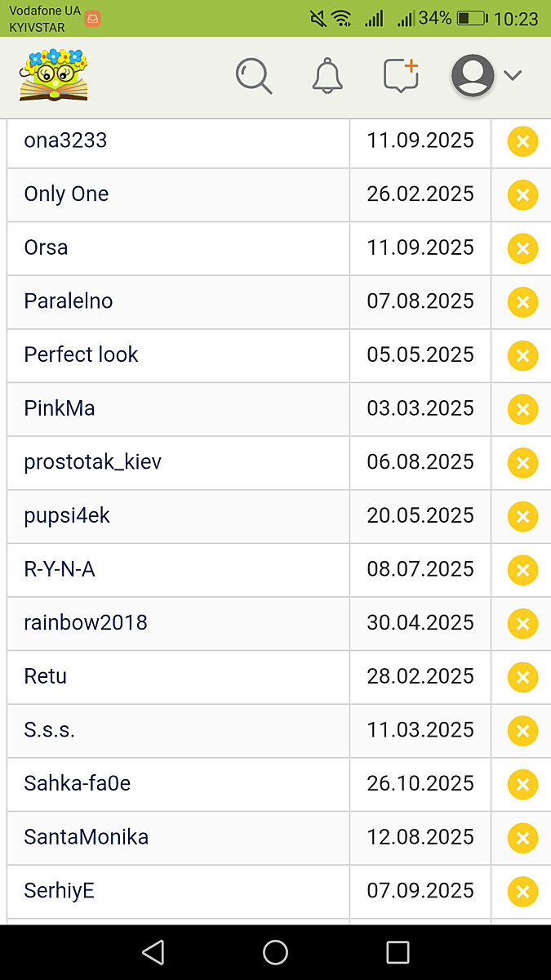This screenshot has width=551, height=980.
Task: Open SantaMonika user entry
Action: tap(87, 836)
